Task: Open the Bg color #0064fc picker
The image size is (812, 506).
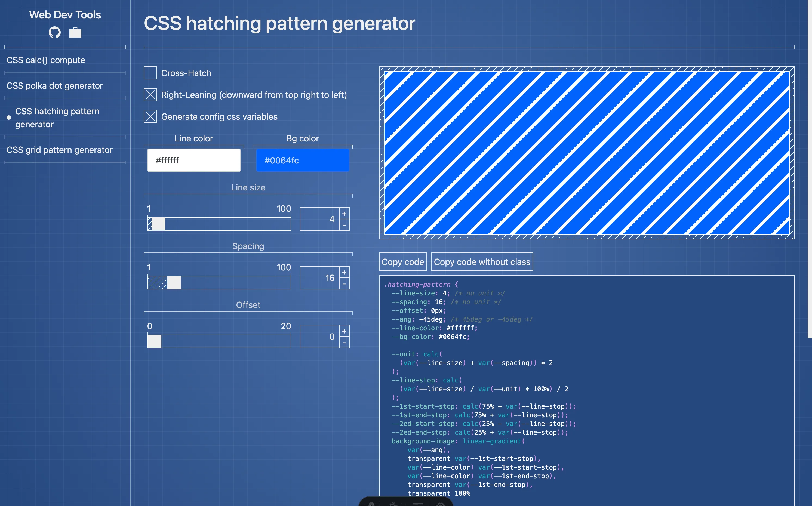Action: coord(303,160)
